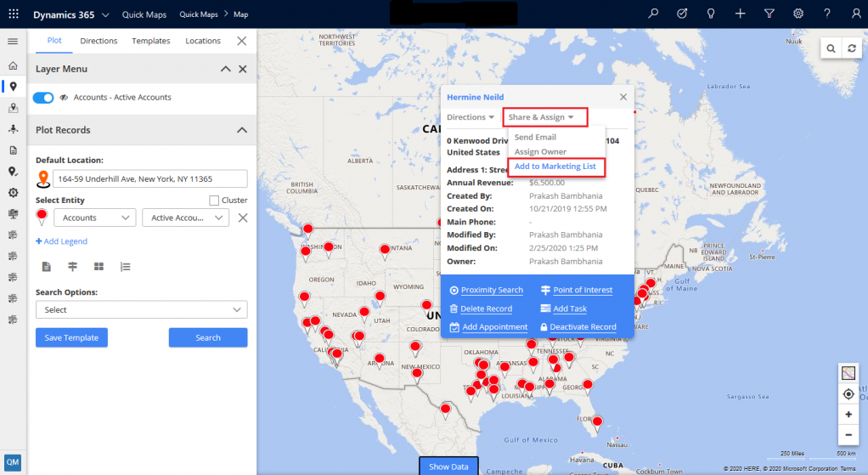Open the user profile icon
This screenshot has height=475, width=868.
[856, 14]
